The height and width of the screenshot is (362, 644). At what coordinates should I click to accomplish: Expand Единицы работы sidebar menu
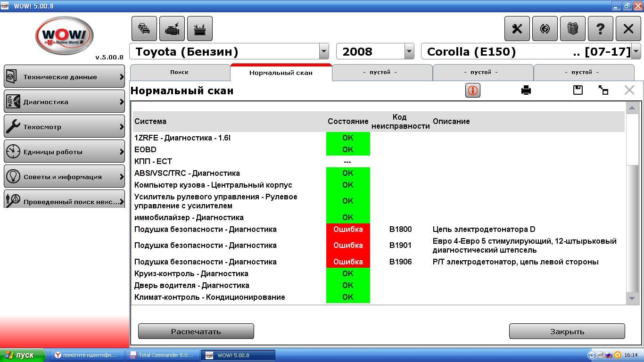(64, 152)
